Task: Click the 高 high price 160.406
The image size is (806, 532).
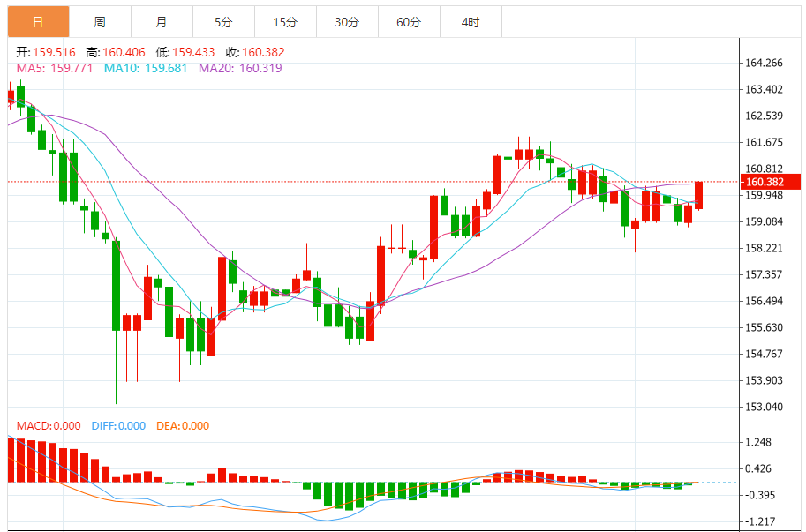Action: pos(116,52)
